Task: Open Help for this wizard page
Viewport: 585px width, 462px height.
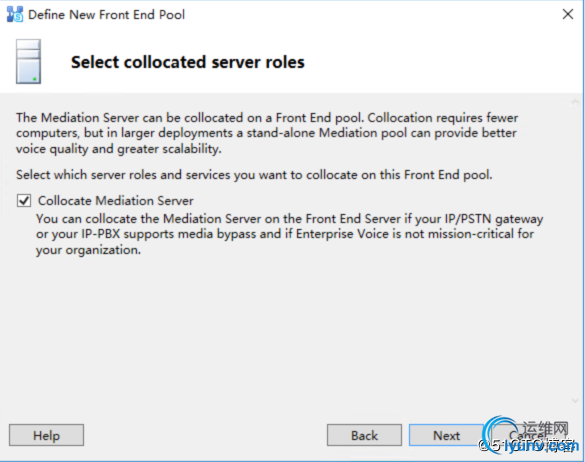Action: pyautogui.click(x=46, y=435)
